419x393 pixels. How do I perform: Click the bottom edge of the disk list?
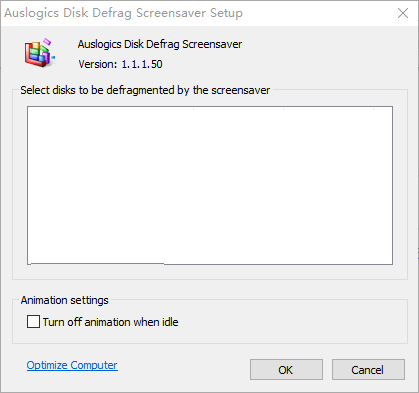click(x=210, y=264)
